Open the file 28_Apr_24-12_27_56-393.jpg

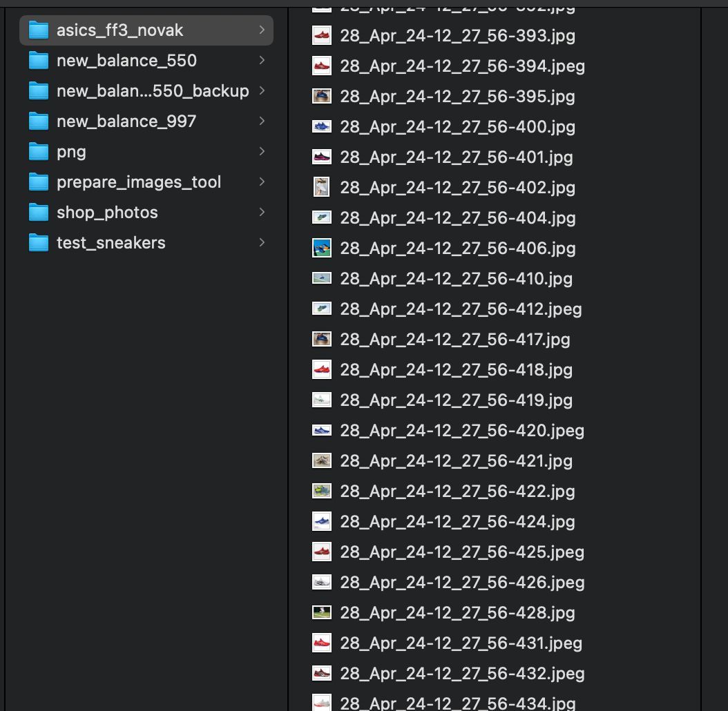click(x=457, y=35)
